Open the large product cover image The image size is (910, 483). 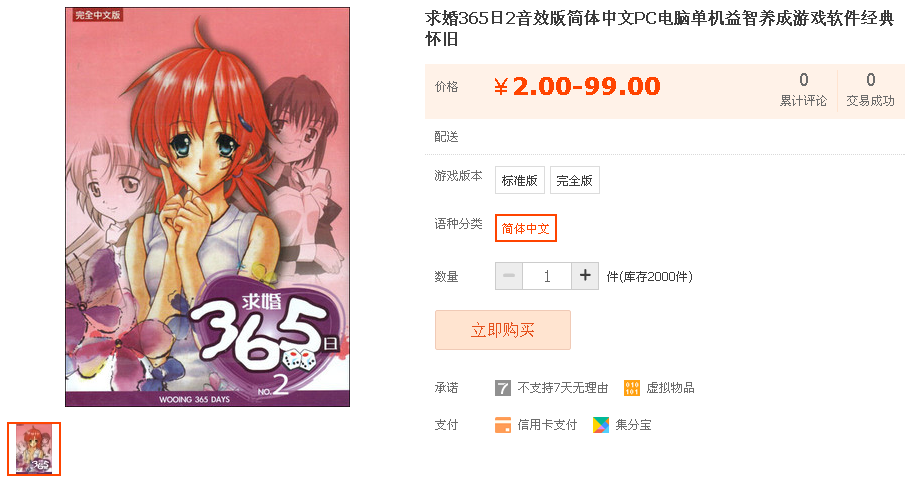207,207
